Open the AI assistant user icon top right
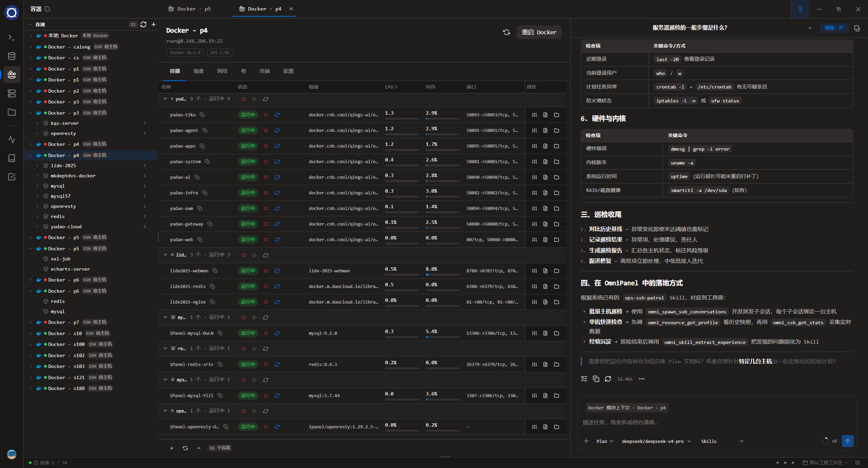868x468 pixels. 800,9
